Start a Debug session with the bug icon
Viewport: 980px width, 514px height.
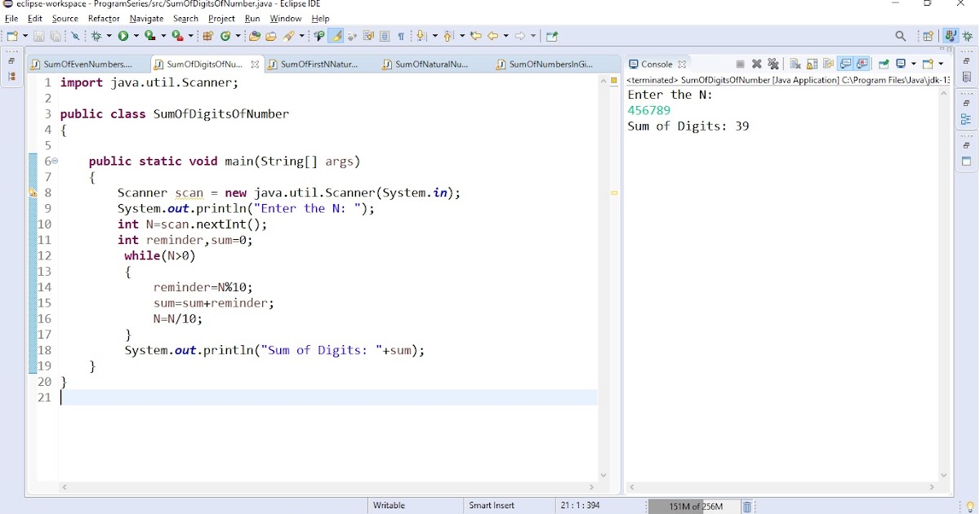pyautogui.click(x=96, y=36)
